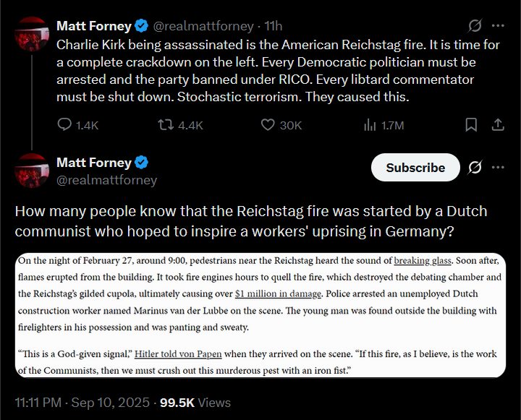Open Matt Forney's avatar on the second post
The image size is (521, 420).
click(32, 171)
